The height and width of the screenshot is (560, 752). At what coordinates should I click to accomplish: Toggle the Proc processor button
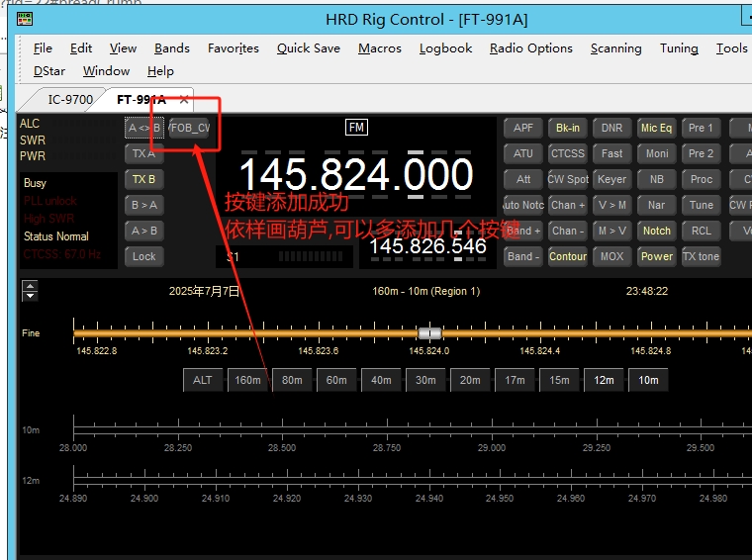(701, 179)
